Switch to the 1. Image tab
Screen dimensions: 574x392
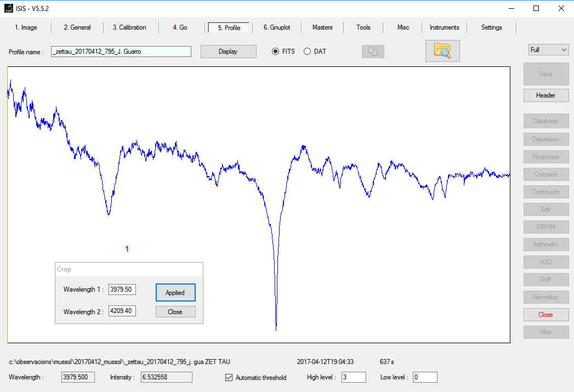point(26,27)
